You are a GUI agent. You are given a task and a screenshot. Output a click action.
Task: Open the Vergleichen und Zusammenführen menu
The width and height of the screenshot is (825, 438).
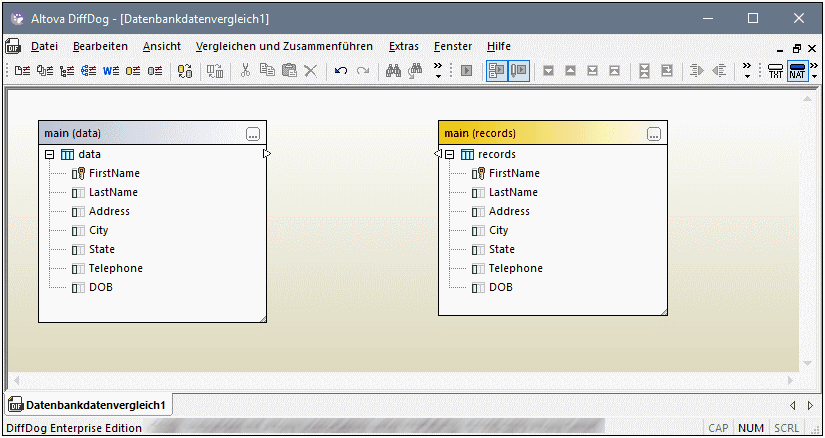(284, 46)
